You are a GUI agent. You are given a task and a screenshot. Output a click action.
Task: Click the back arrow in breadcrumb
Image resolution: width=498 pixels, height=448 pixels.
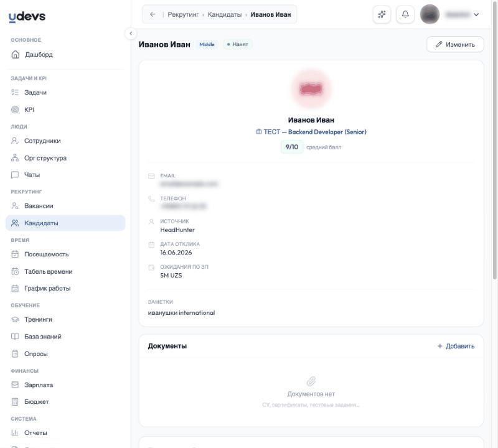[x=153, y=14]
